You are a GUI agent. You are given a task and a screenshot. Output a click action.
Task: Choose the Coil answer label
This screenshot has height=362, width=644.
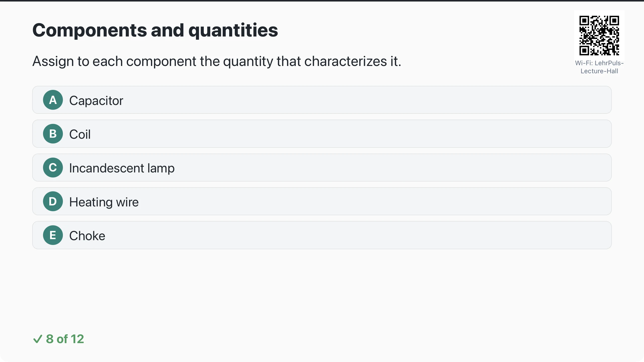tap(80, 134)
